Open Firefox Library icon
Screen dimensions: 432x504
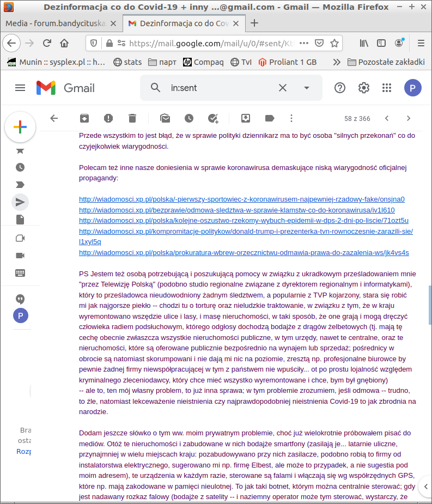(363, 43)
